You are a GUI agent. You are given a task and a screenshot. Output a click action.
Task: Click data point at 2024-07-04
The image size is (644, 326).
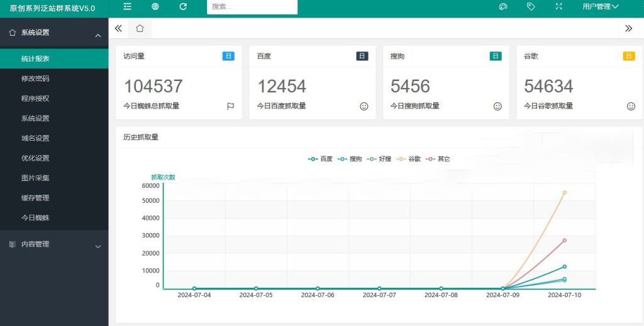(x=194, y=289)
